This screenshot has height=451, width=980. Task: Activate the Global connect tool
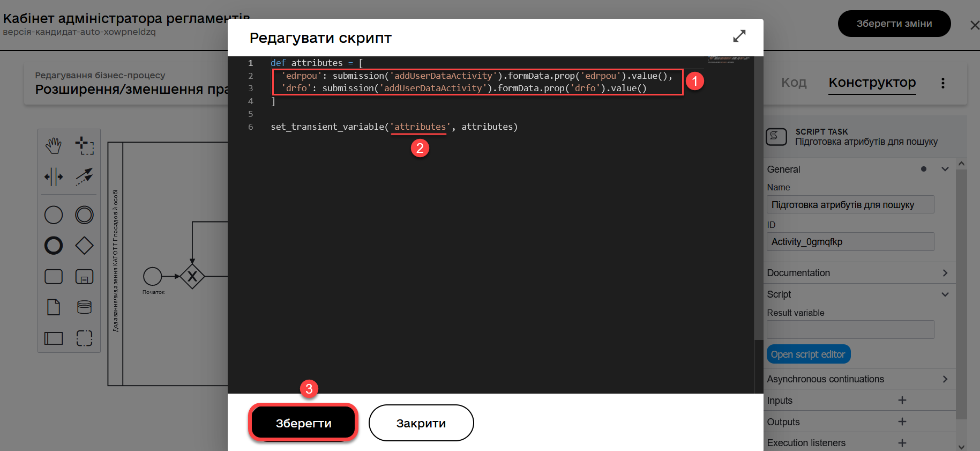click(84, 176)
